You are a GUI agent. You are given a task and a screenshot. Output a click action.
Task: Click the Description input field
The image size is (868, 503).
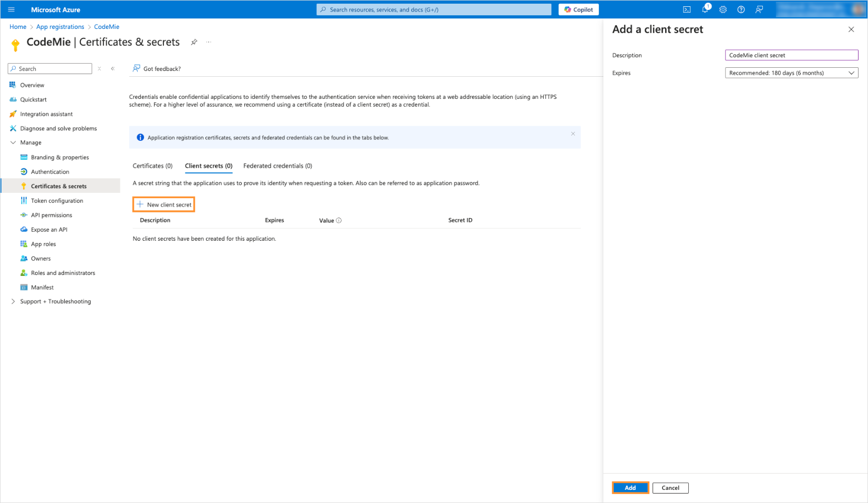click(791, 55)
